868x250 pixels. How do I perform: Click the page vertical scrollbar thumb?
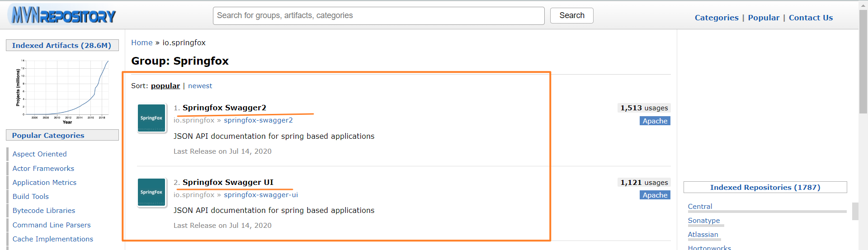(x=863, y=61)
